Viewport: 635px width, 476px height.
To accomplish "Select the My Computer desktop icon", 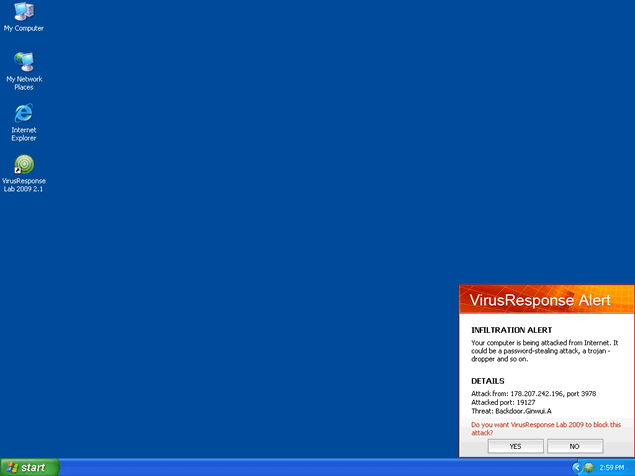I will click(x=24, y=12).
